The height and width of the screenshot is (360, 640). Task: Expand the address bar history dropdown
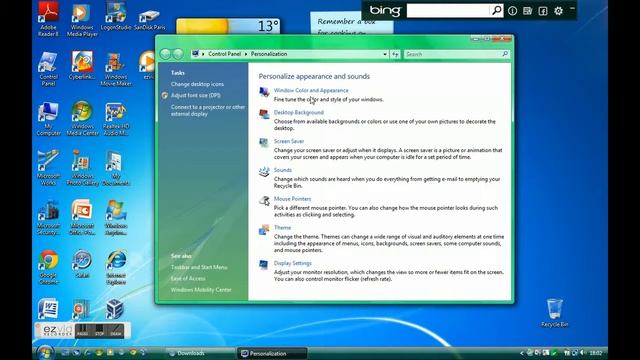click(384, 54)
